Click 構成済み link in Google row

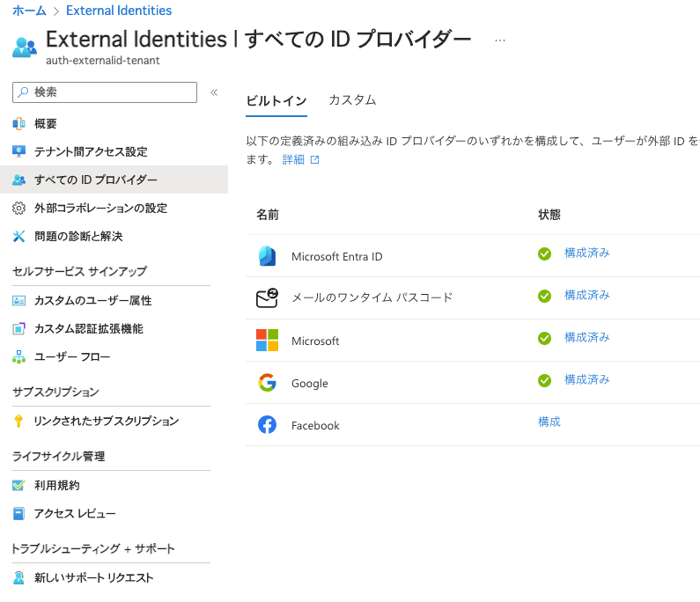pos(586,379)
